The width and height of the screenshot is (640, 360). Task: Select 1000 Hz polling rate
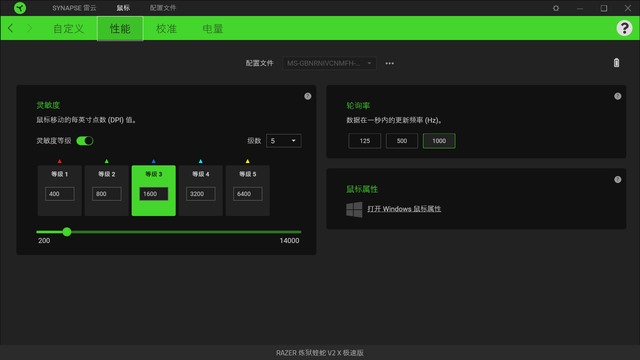tap(439, 141)
